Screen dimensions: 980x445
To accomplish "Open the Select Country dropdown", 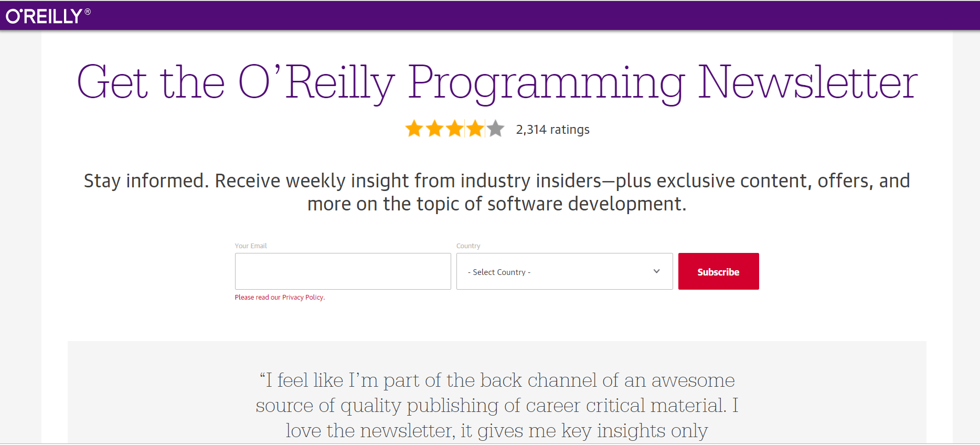I will (556, 272).
